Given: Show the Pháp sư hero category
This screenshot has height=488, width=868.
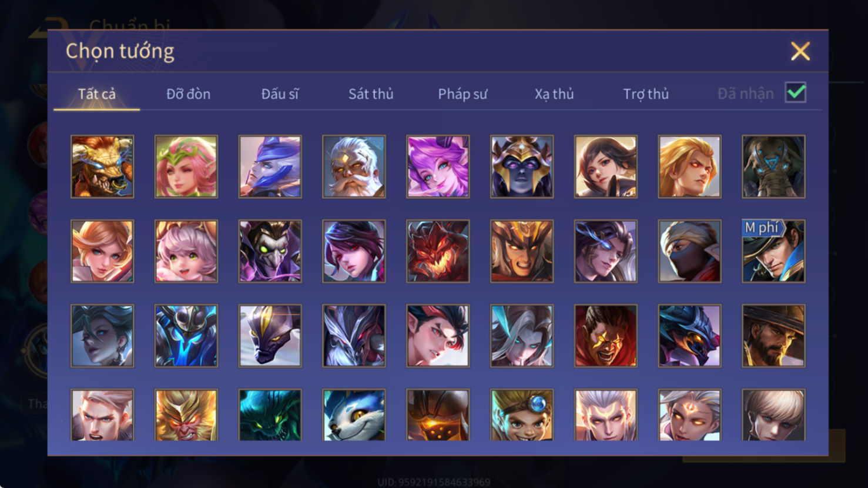Looking at the screenshot, I should [463, 94].
